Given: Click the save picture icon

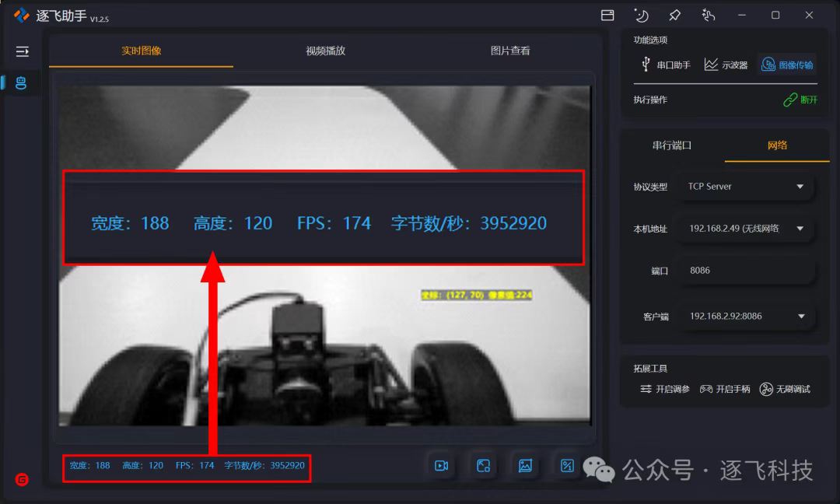Looking at the screenshot, I should click(x=525, y=465).
